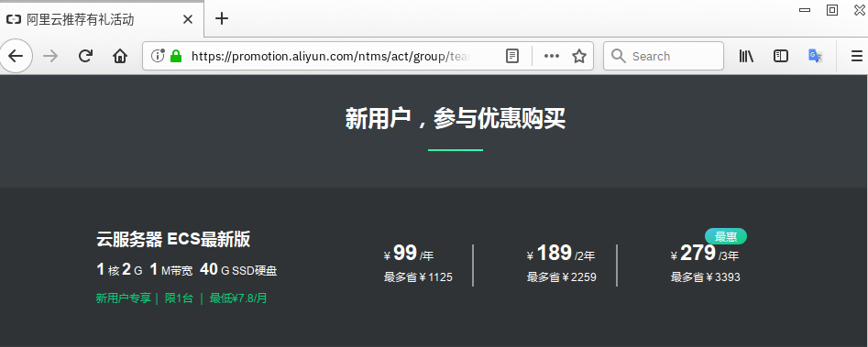Click 最多省 ¥2259 text
This screenshot has width=868, height=347.
(x=561, y=277)
